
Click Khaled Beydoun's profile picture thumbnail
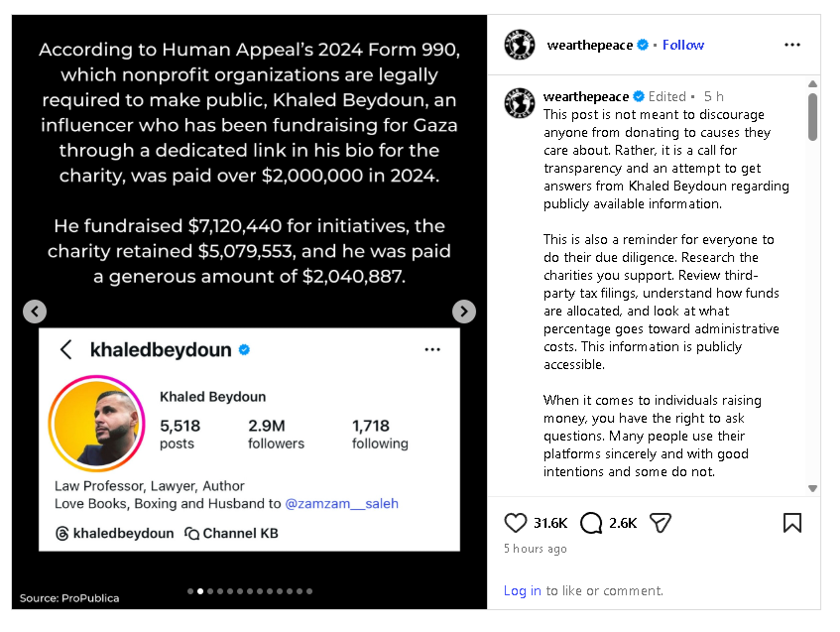point(97,424)
